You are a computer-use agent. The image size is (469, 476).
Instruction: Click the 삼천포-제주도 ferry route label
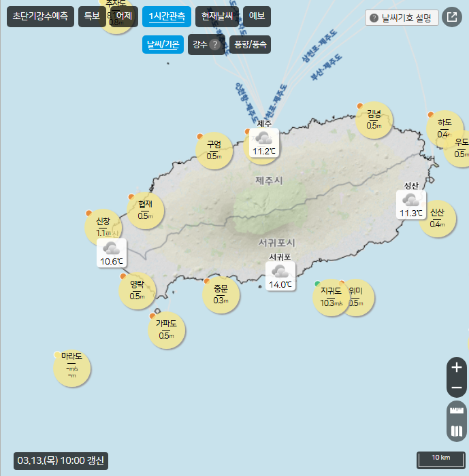coord(319,46)
